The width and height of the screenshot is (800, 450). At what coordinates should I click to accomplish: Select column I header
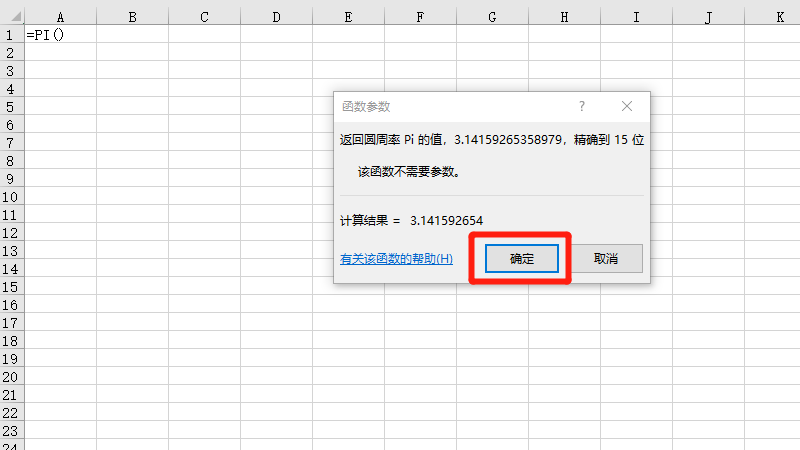click(636, 17)
